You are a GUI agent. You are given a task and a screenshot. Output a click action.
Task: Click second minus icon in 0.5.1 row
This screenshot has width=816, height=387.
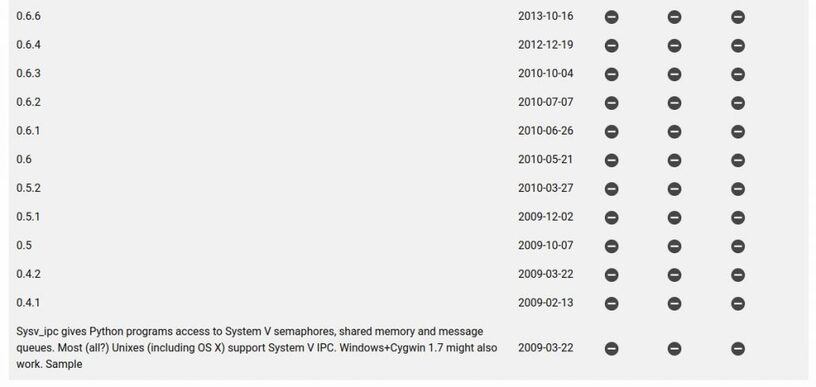click(x=674, y=217)
